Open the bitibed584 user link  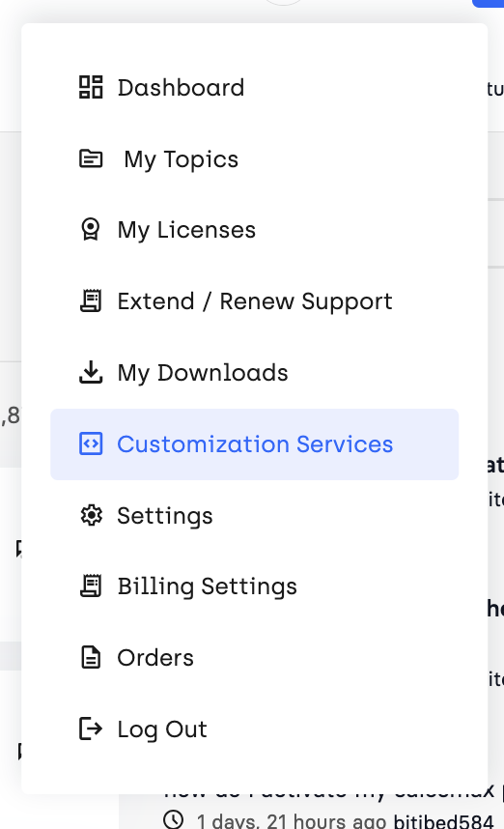(x=444, y=820)
